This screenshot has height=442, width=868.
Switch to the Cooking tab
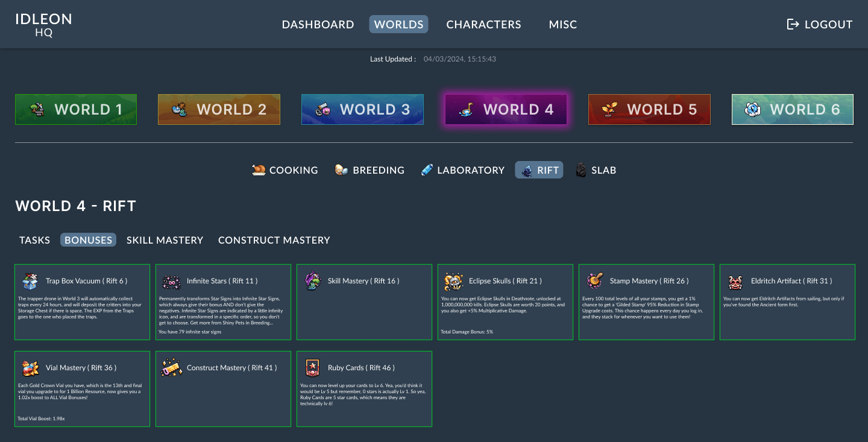click(285, 170)
